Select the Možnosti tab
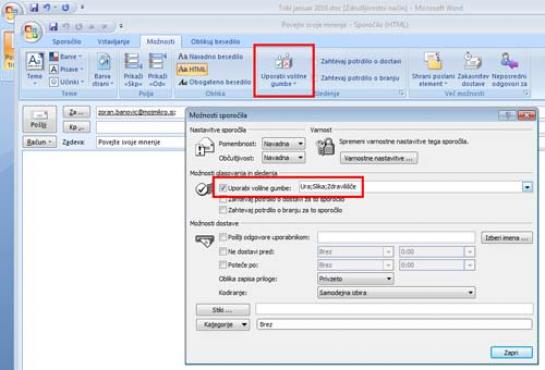 tap(161, 42)
